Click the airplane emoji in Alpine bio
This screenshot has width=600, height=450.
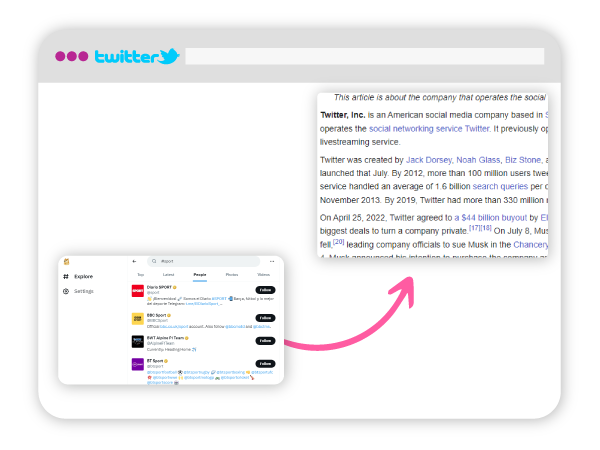click(194, 349)
